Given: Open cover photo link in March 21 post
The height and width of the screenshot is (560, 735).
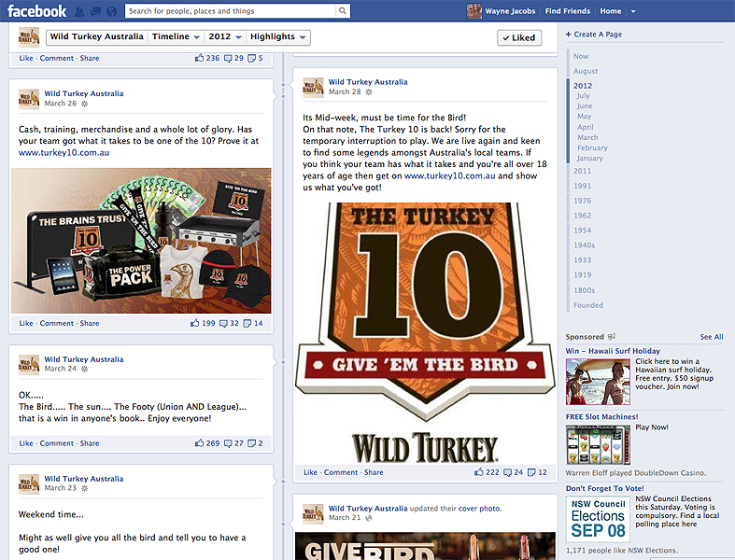Looking at the screenshot, I should point(479,509).
